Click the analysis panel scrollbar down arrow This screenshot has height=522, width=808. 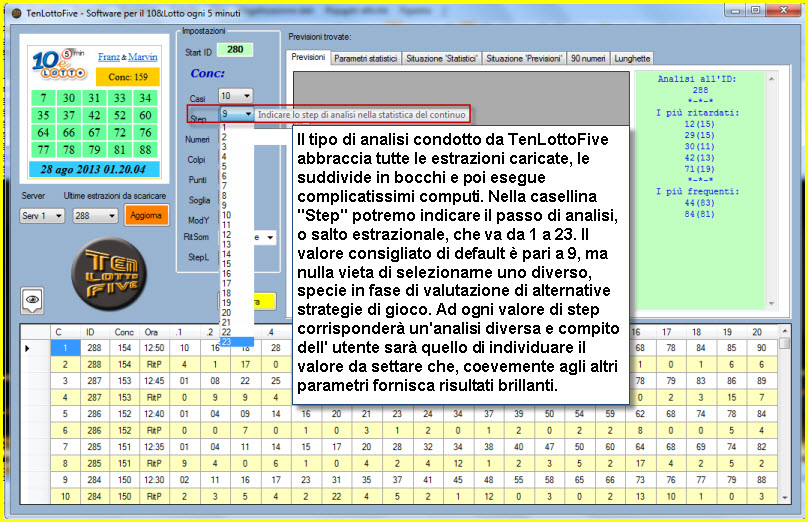click(x=771, y=304)
